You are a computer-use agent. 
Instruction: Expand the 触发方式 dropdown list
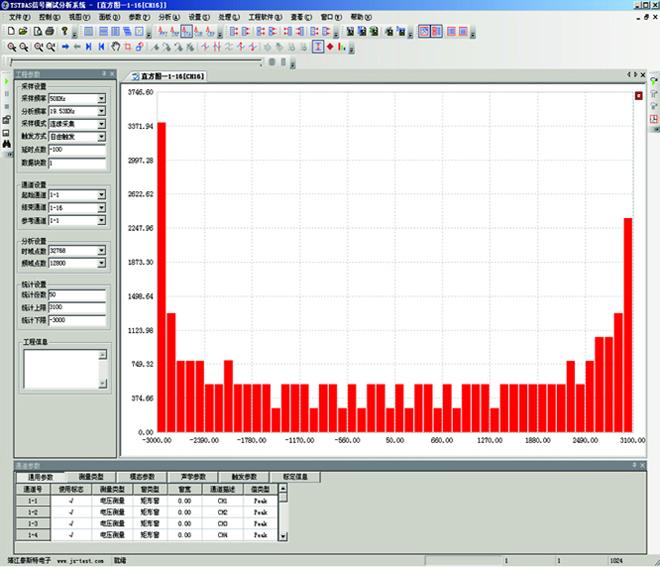click(x=101, y=136)
